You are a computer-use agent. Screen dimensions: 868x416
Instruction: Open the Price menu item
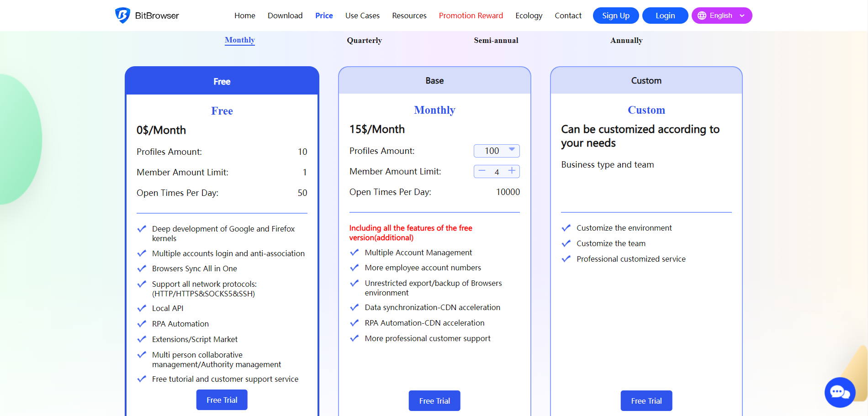[x=324, y=16]
